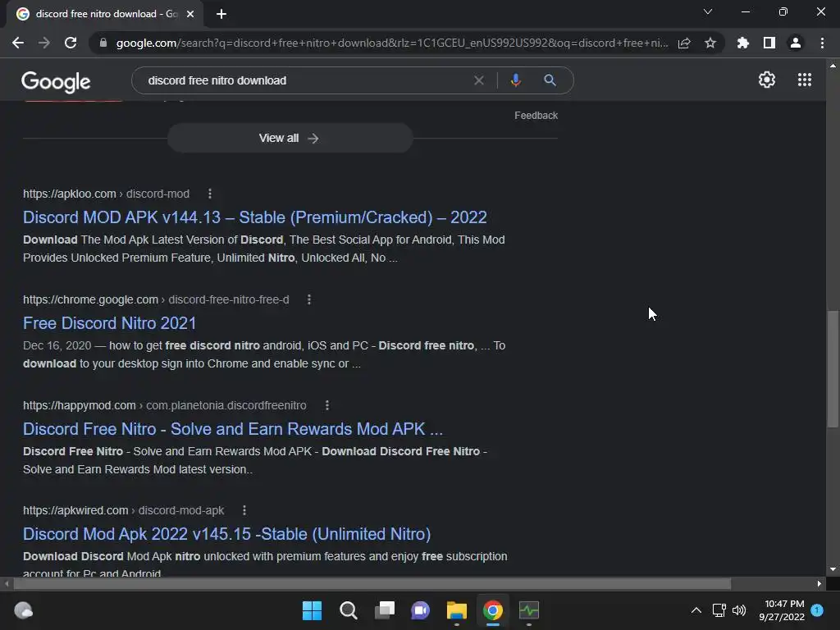Launch the Teams Chat taskbar icon
The width and height of the screenshot is (840, 630).
coord(421,610)
